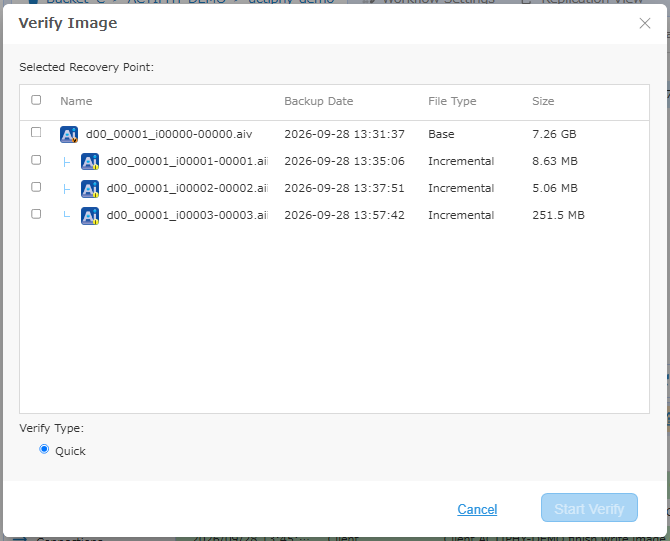Select the Quick verify type radio button
This screenshot has height=541, width=670.
click(44, 449)
